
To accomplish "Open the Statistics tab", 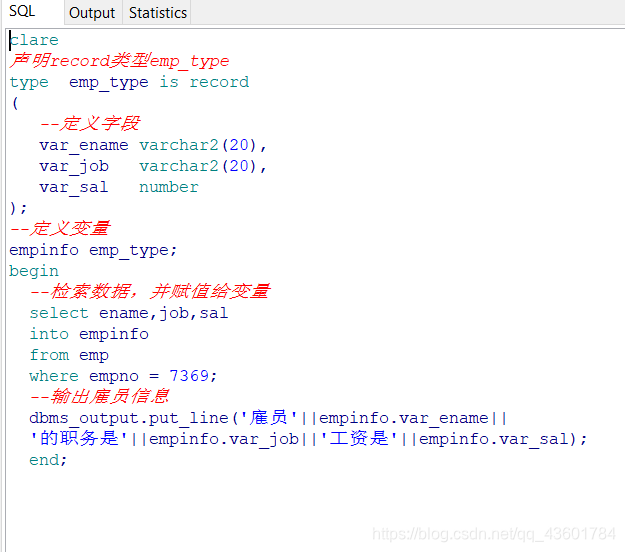I will (x=158, y=13).
